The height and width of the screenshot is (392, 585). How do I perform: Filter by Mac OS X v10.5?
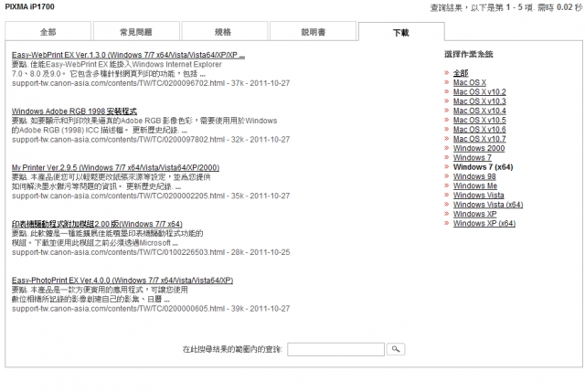click(480, 120)
